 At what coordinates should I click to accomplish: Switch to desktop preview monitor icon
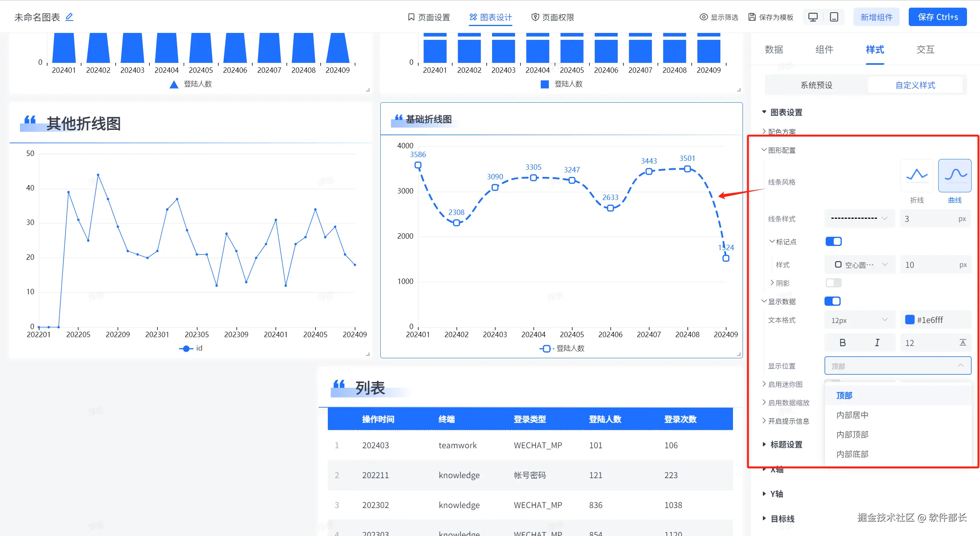813,17
